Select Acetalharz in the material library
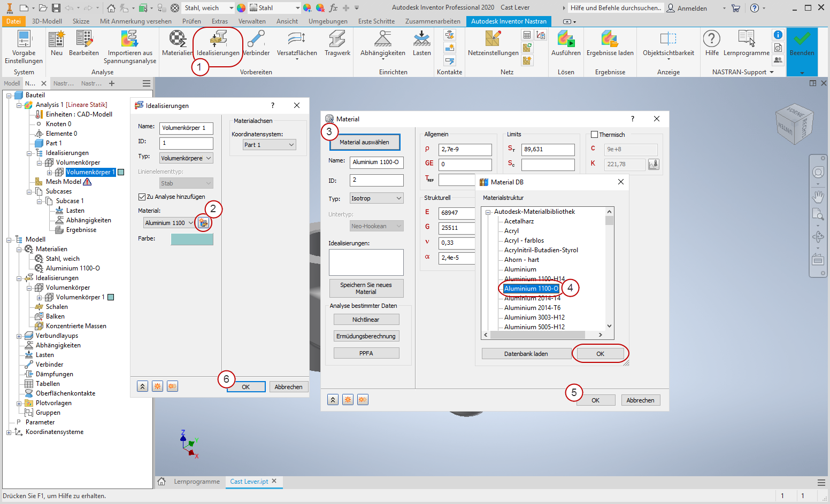Image resolution: width=830 pixels, height=504 pixels. pos(519,221)
